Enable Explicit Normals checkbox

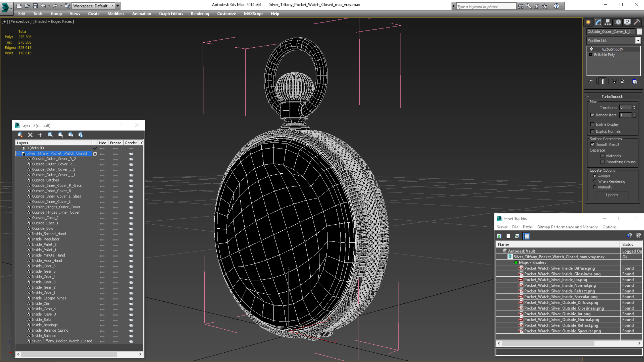[x=592, y=131]
